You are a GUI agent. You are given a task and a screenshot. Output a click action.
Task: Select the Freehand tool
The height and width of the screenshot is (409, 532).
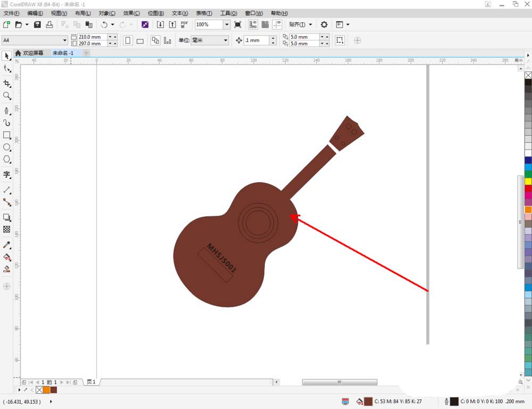[x=7, y=111]
